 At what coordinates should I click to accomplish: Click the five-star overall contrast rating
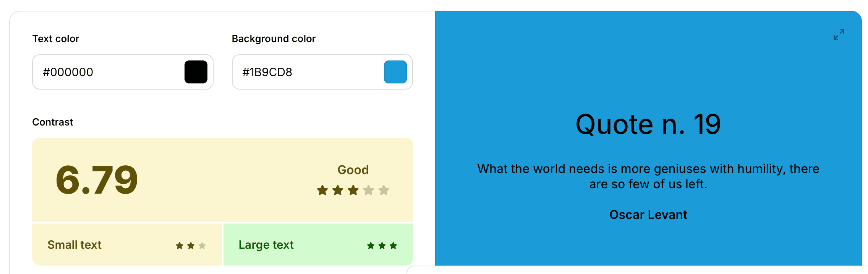point(353,190)
